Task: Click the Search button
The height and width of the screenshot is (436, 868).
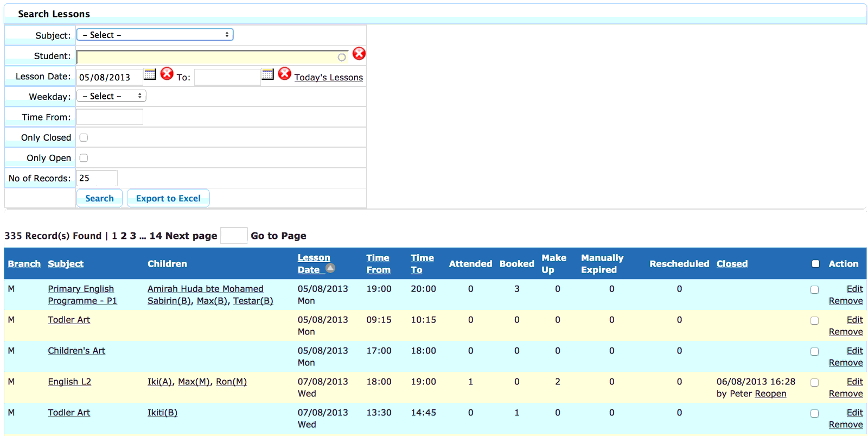Action: (x=99, y=198)
